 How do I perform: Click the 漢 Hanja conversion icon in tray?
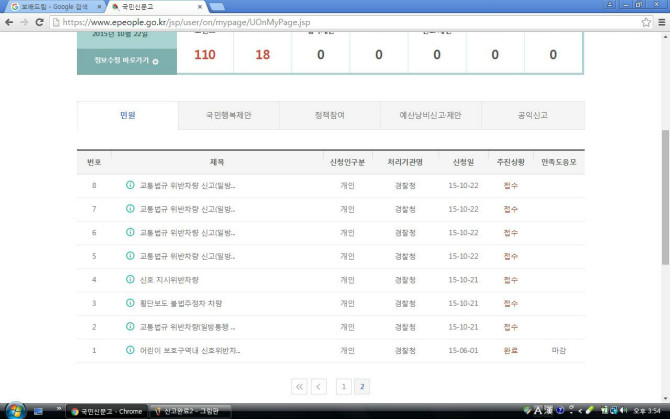pos(549,410)
